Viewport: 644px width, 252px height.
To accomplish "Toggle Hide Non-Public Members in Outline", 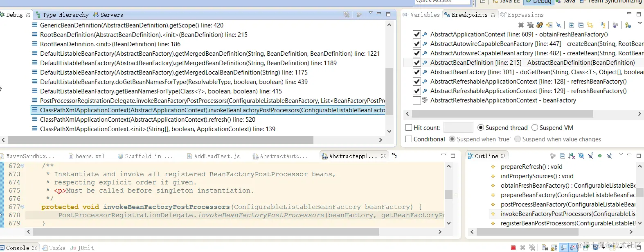I will pos(600,156).
